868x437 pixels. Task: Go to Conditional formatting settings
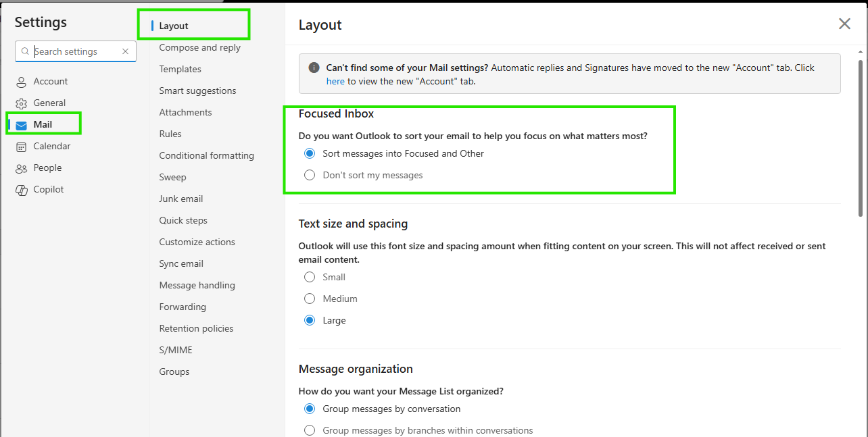pyautogui.click(x=206, y=155)
